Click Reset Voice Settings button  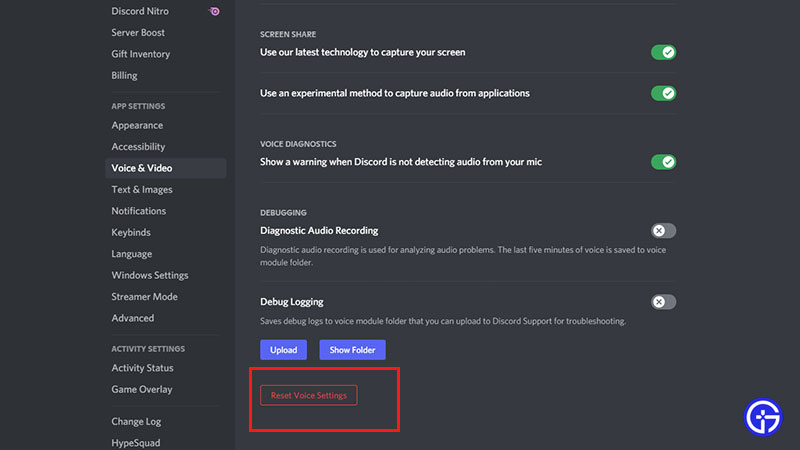[309, 395]
